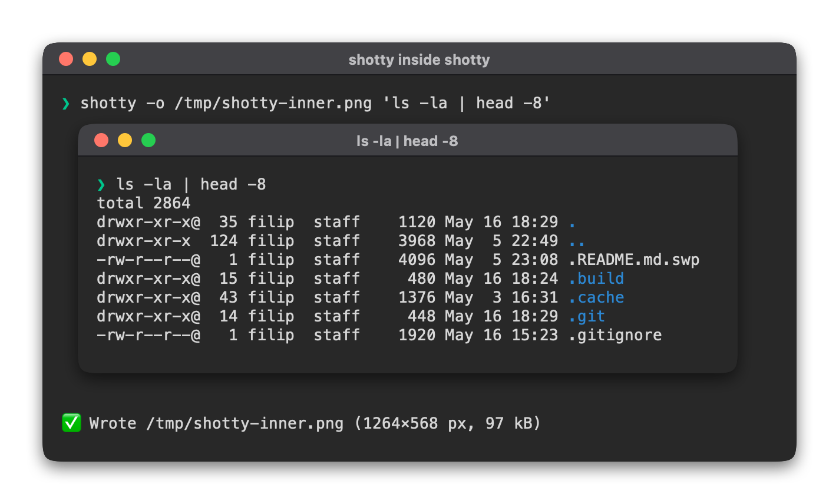Click the link count '124'

(224, 241)
